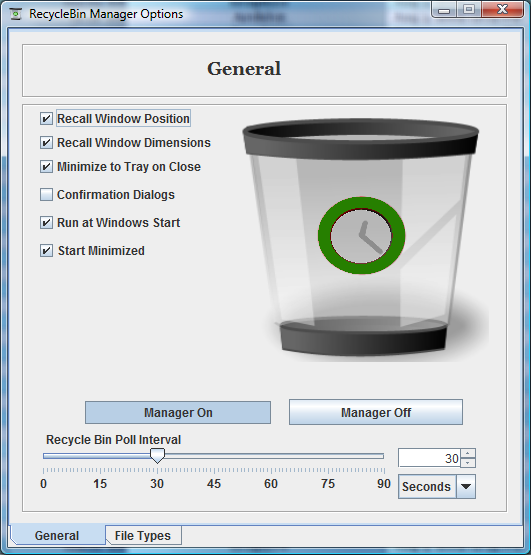Switch to the File Types tab
Image resolution: width=531 pixels, height=555 pixels.
pyautogui.click(x=143, y=536)
